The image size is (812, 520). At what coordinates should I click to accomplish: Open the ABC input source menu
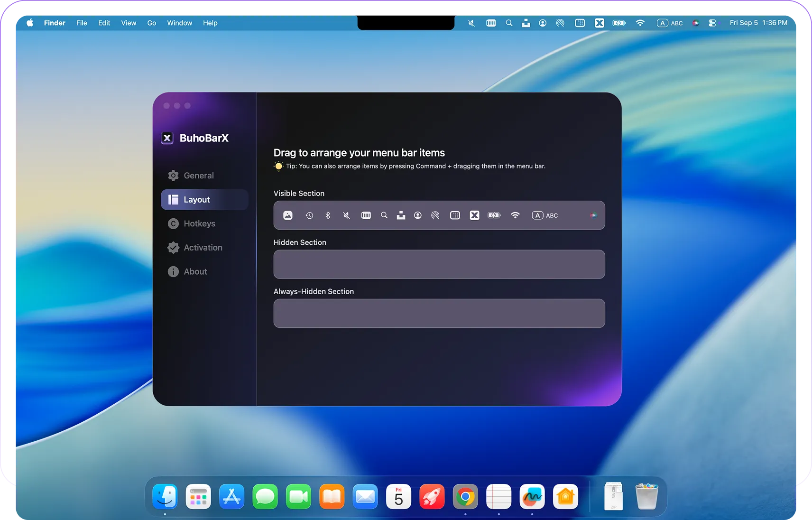(670, 23)
